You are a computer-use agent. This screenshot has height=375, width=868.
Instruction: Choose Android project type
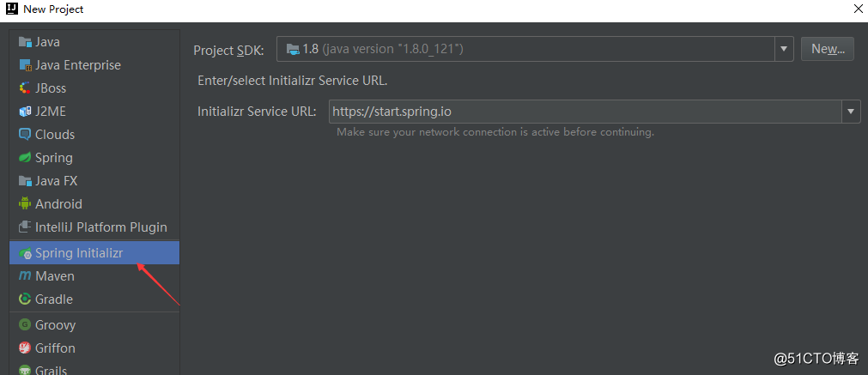[x=94, y=204]
